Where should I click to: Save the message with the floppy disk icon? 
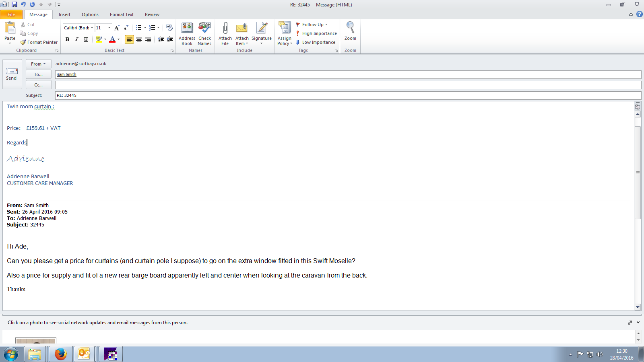14,4
